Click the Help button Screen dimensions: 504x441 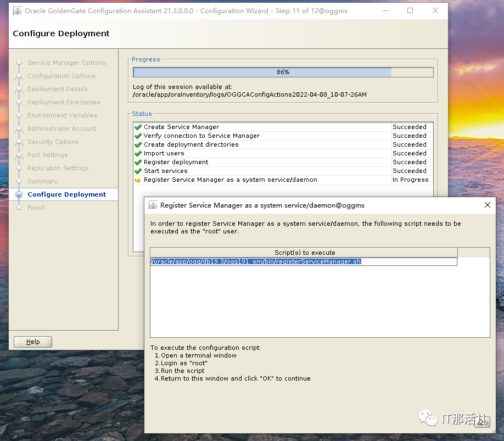click(x=33, y=342)
